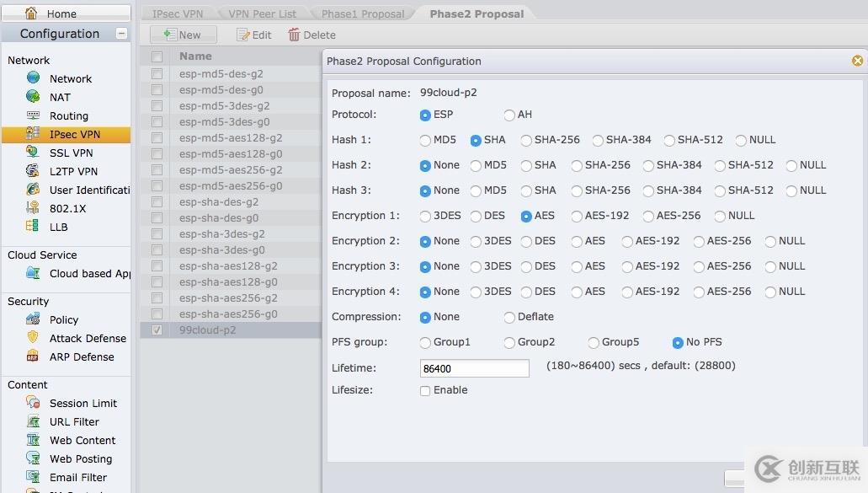This screenshot has height=493, width=868.
Task: Enable the Lifesize checkbox
Action: pyautogui.click(x=425, y=390)
